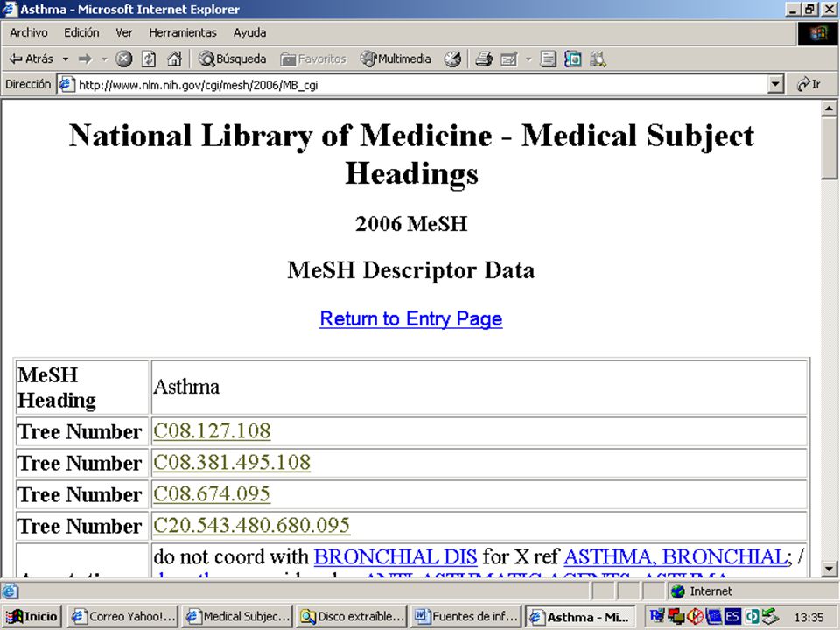Click the Refresh page icon
840x630 pixels.
[149, 59]
